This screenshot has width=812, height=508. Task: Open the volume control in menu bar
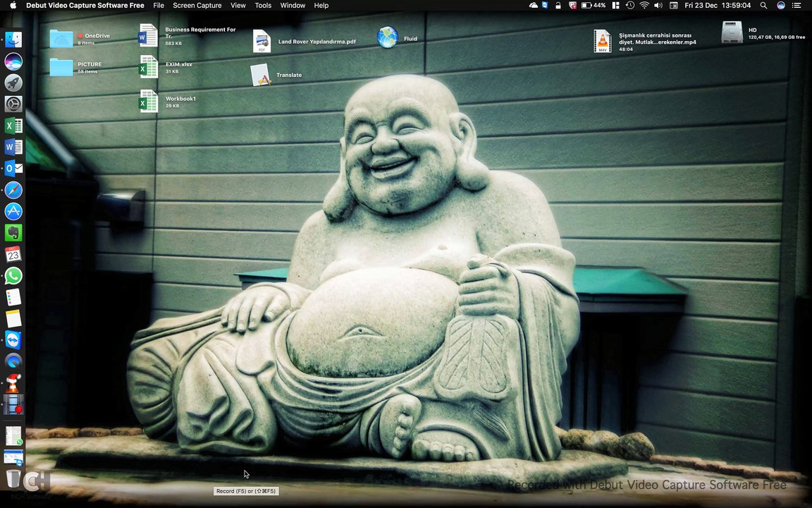(x=658, y=5)
